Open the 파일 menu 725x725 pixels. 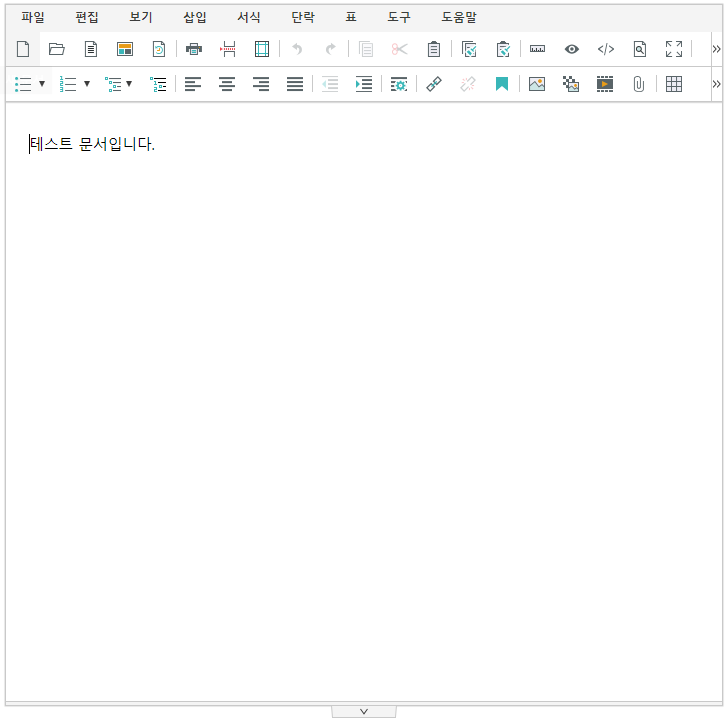point(33,17)
